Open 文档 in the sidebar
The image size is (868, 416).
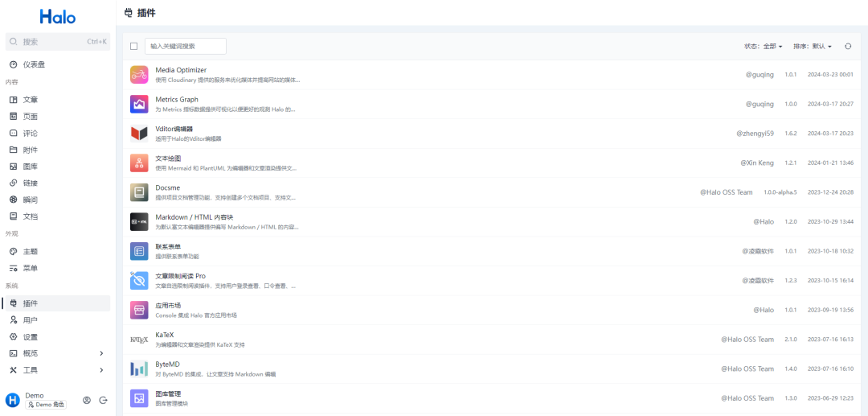pyautogui.click(x=58, y=216)
